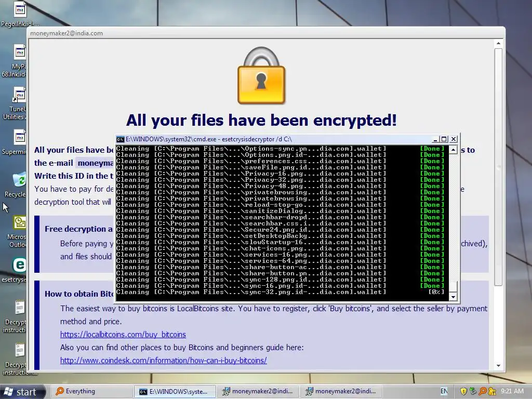Screen dimensions: 532x399
Task: Click the ransom note vertical scrollbar thumb
Action: point(498,167)
